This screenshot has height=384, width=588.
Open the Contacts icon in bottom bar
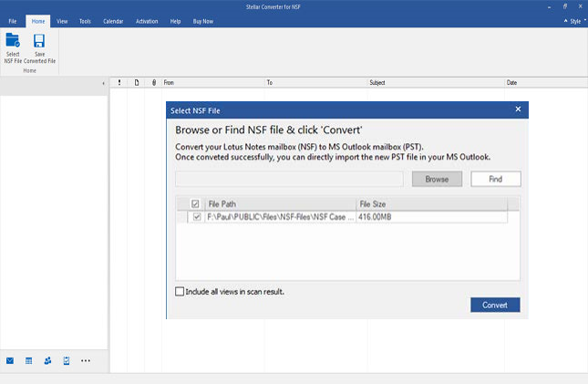pos(47,360)
